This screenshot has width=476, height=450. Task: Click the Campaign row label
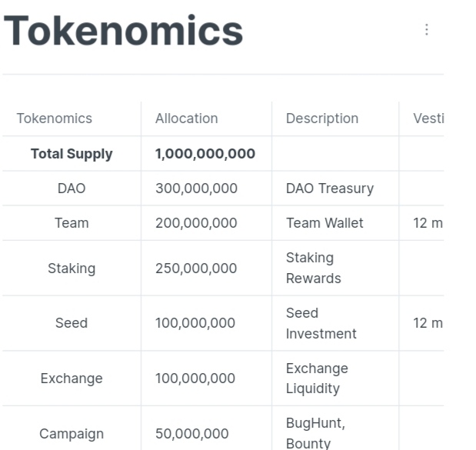(x=72, y=434)
